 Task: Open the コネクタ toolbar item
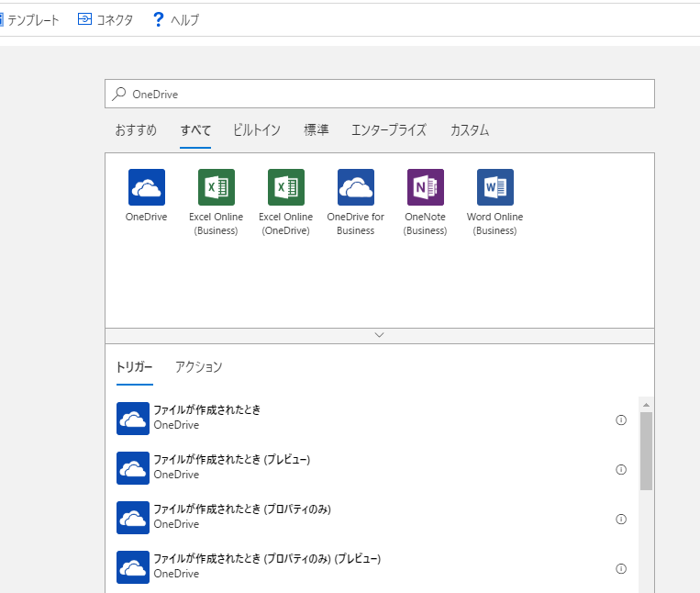[x=106, y=19]
